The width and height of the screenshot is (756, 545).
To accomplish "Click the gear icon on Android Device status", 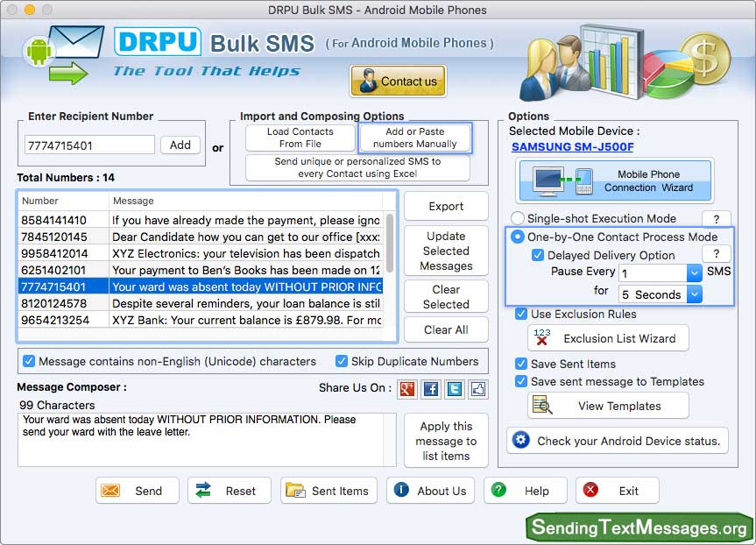I will coord(520,440).
